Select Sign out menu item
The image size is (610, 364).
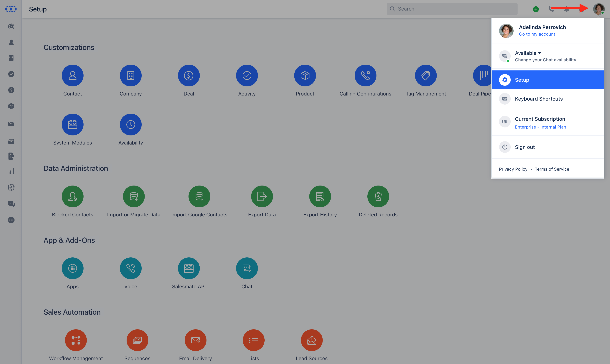point(548,147)
